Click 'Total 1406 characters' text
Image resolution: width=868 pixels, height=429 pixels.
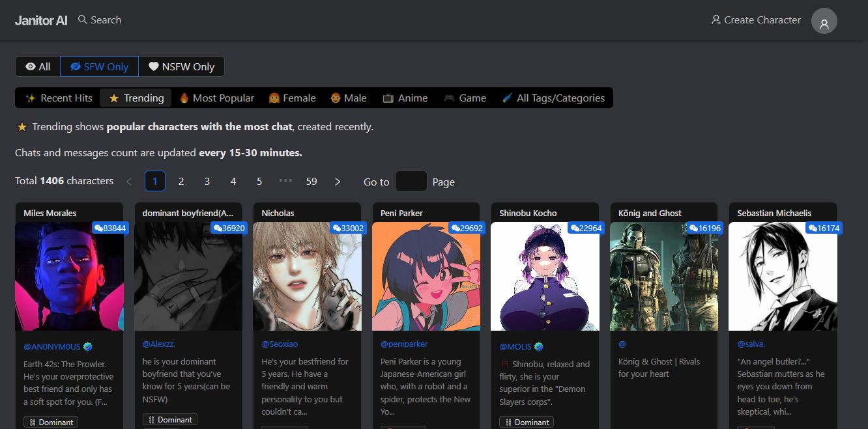pos(65,181)
